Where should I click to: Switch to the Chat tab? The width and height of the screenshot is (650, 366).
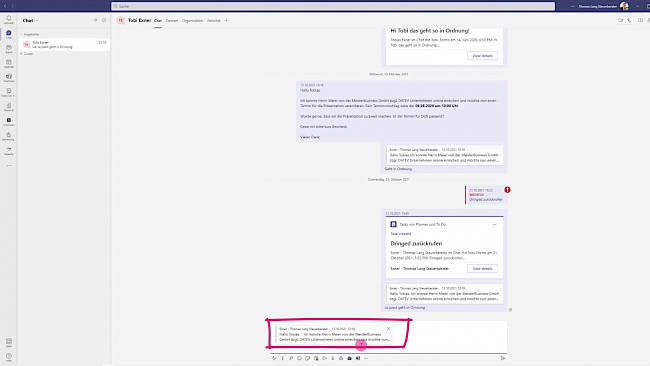tap(158, 20)
